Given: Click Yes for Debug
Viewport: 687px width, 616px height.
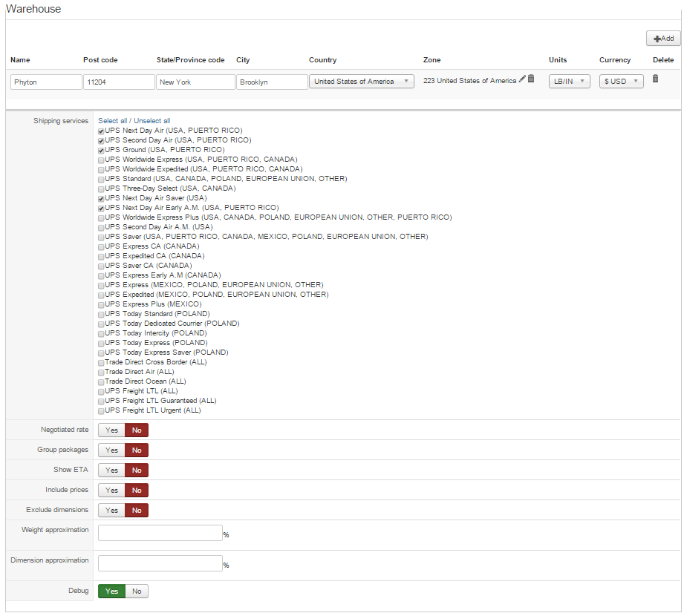Looking at the screenshot, I should [111, 592].
